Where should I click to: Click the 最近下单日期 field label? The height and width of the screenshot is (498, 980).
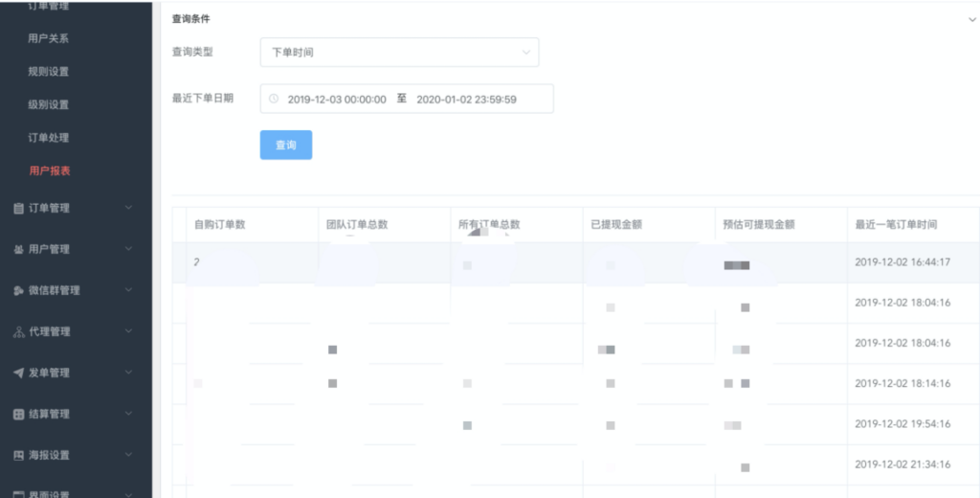pos(203,99)
